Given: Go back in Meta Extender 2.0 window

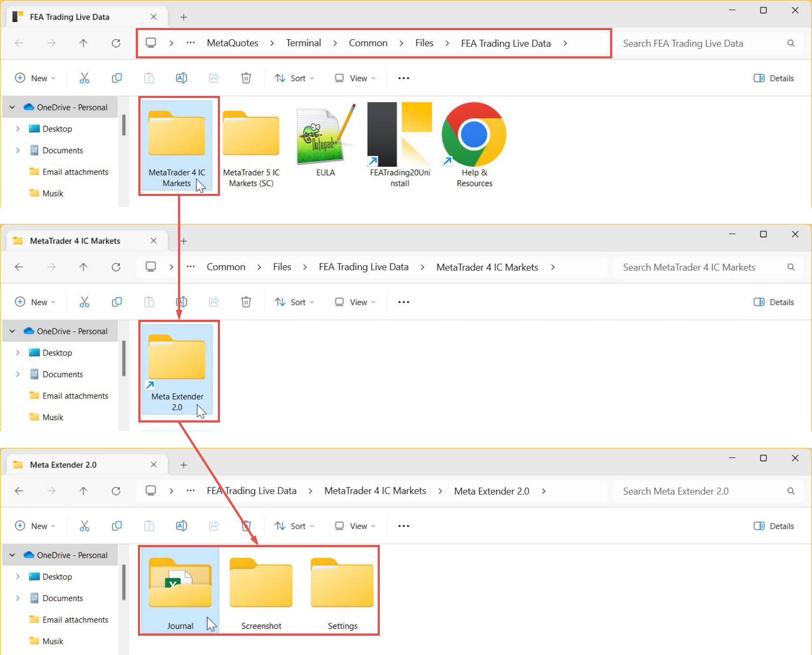Looking at the screenshot, I should [19, 491].
